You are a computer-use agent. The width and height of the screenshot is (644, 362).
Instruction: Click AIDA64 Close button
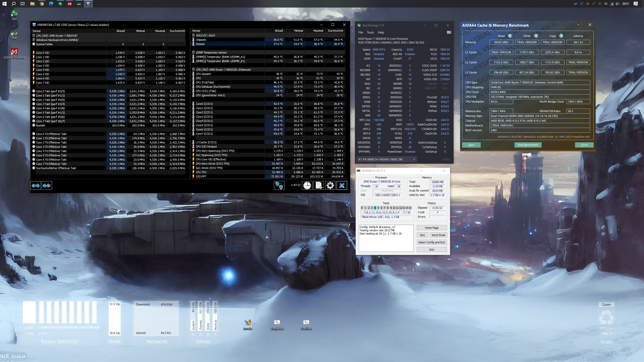584,145
